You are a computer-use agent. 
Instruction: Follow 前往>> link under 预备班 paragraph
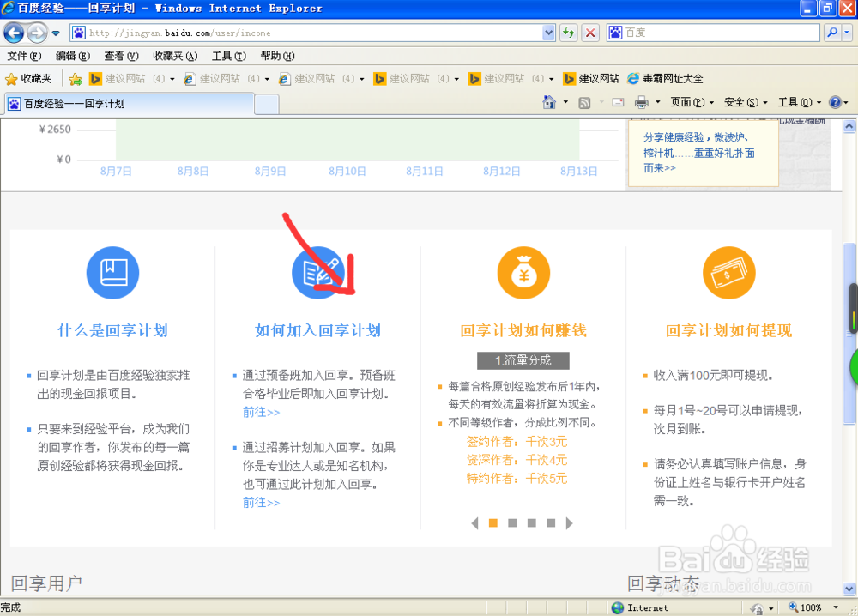click(262, 413)
